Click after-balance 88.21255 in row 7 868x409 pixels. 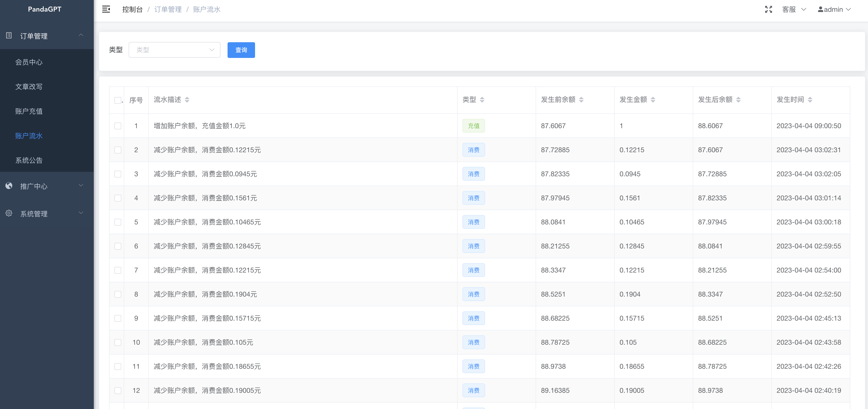712,270
